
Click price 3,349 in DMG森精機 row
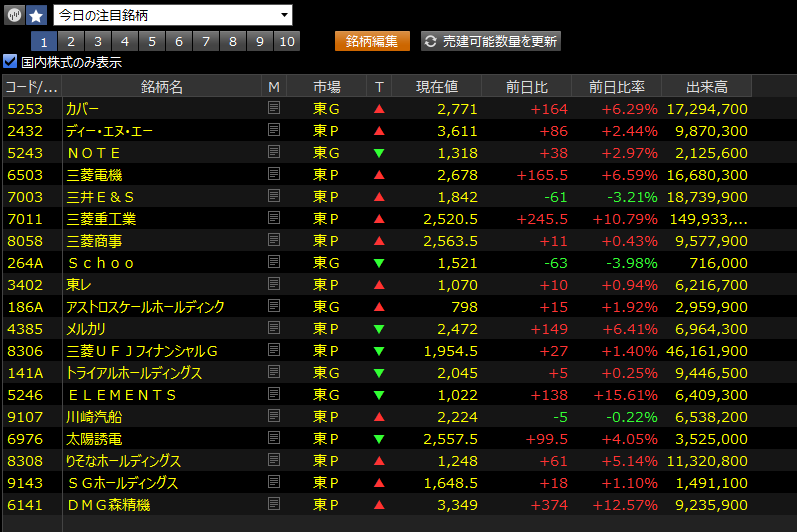pyautogui.click(x=457, y=505)
